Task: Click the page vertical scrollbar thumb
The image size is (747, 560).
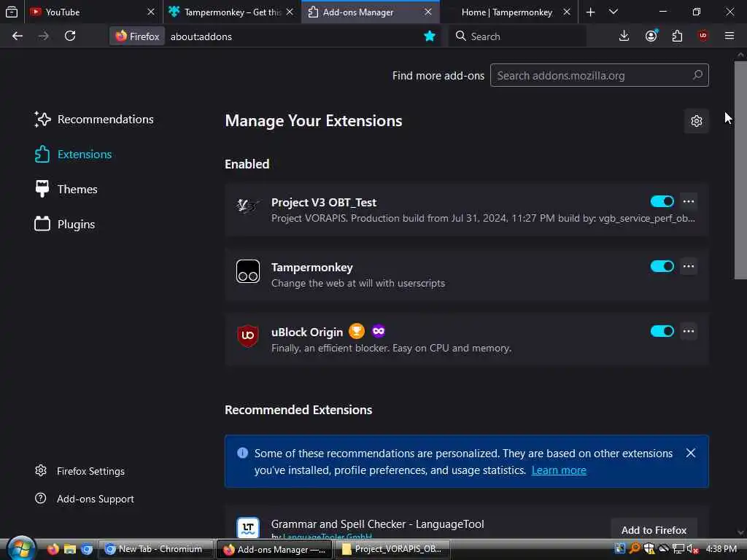Action: (x=740, y=170)
